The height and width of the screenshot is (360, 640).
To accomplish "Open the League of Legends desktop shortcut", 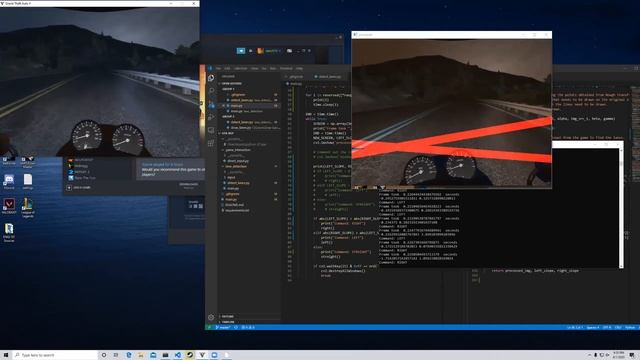I will coord(27,207).
